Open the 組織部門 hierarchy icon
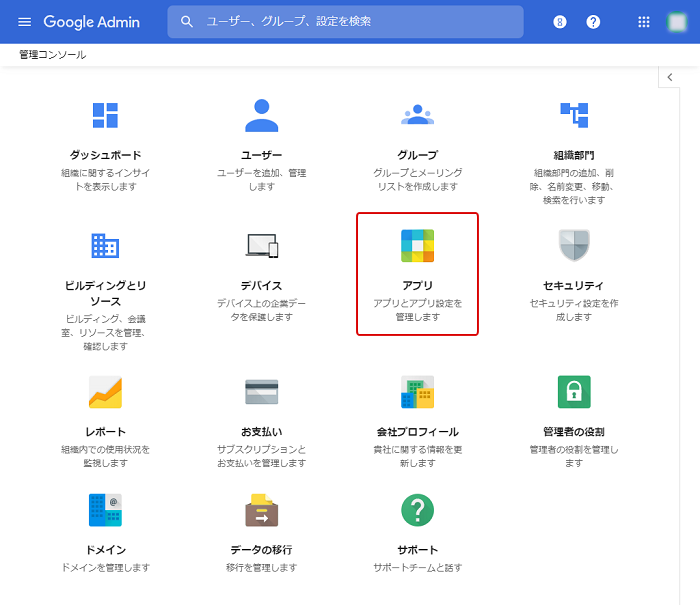700x605 pixels. click(574, 115)
